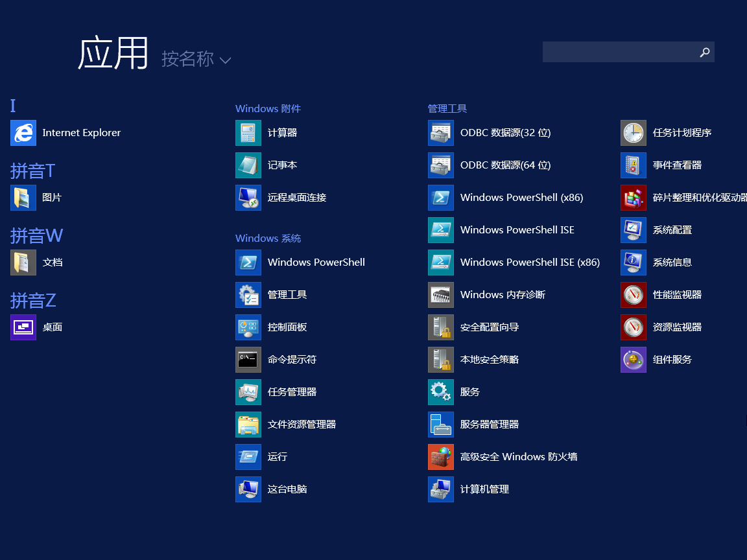The width and height of the screenshot is (747, 560).
Task: Open the 系统信息 icon
Action: pyautogui.click(x=633, y=262)
